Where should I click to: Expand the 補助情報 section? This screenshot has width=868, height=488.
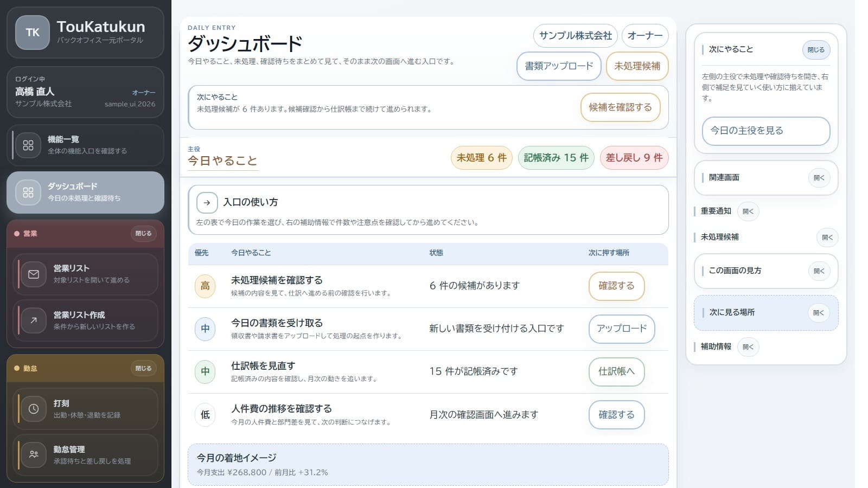coord(748,347)
